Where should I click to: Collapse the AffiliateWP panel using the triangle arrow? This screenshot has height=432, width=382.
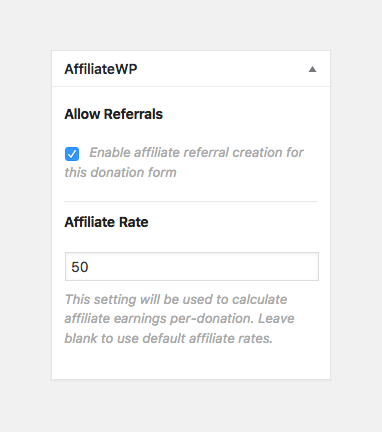[x=312, y=69]
